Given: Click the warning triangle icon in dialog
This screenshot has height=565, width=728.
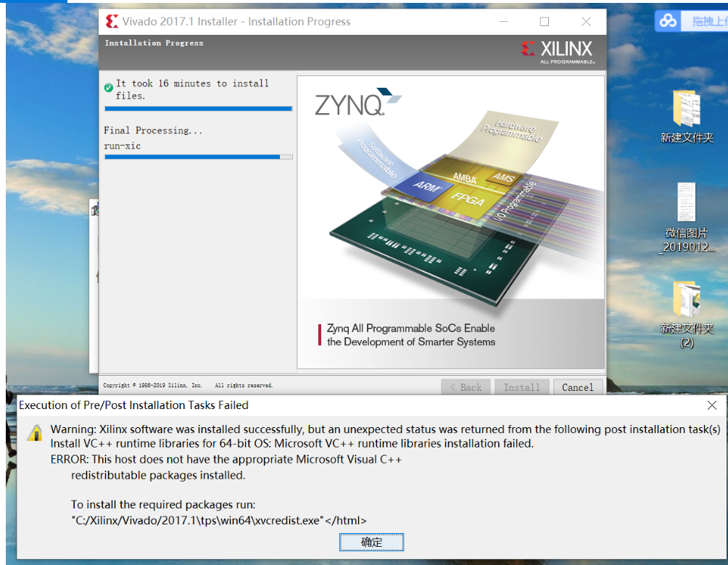Looking at the screenshot, I should tap(35, 433).
